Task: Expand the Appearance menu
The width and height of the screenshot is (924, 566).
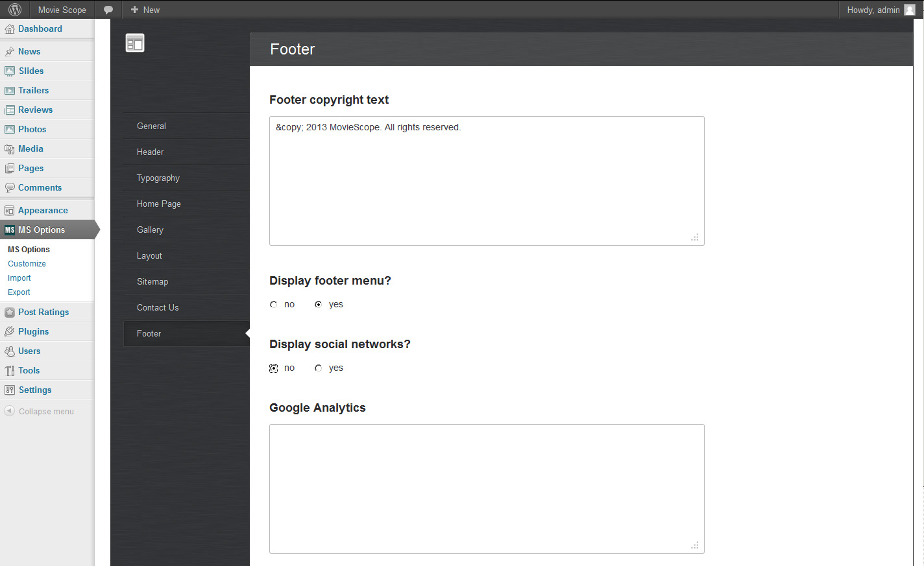Action: click(x=43, y=211)
